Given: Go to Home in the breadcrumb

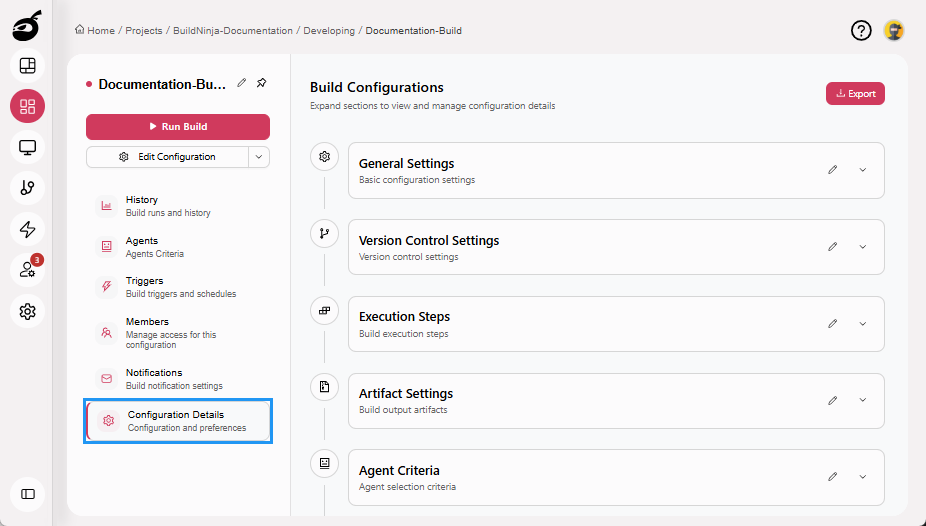Looking at the screenshot, I should (x=94, y=30).
